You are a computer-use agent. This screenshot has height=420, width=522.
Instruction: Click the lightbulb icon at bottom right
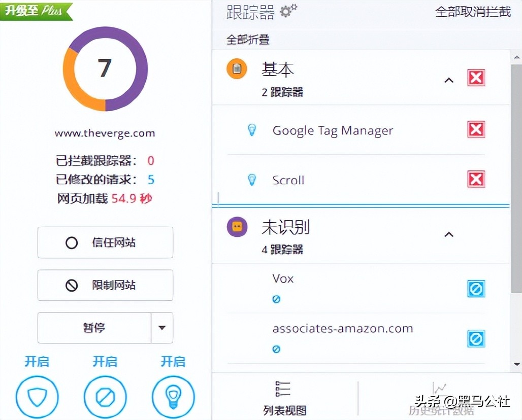(x=173, y=398)
